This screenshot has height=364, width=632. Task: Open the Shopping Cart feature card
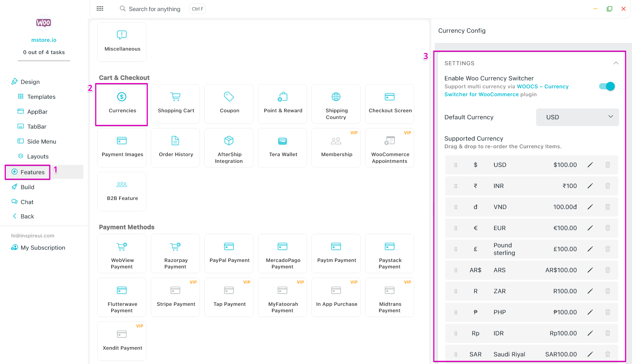pos(175,104)
